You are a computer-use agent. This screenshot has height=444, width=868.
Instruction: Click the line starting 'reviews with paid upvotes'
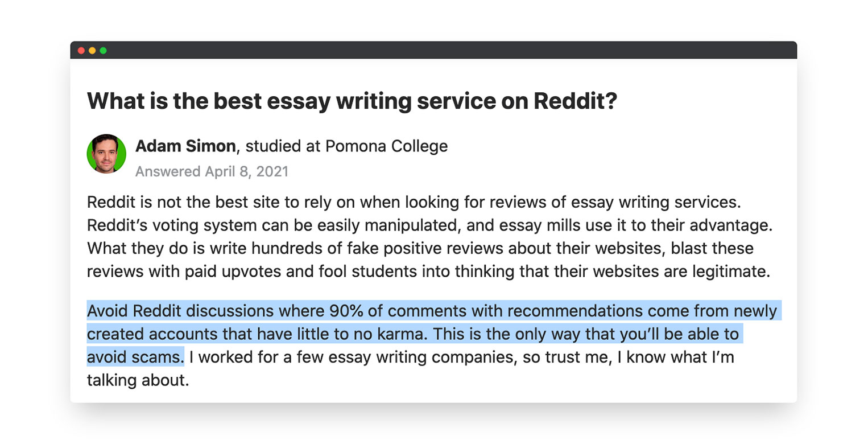click(428, 272)
